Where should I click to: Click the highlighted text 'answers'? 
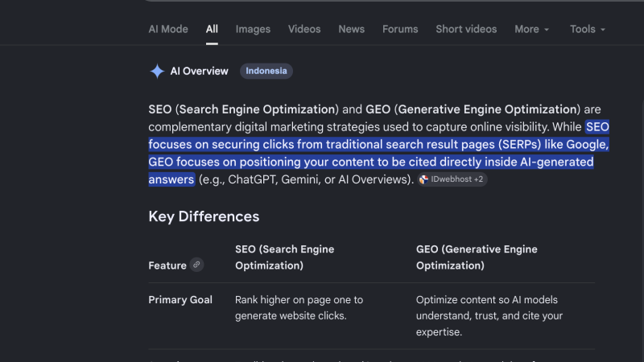[x=171, y=179]
